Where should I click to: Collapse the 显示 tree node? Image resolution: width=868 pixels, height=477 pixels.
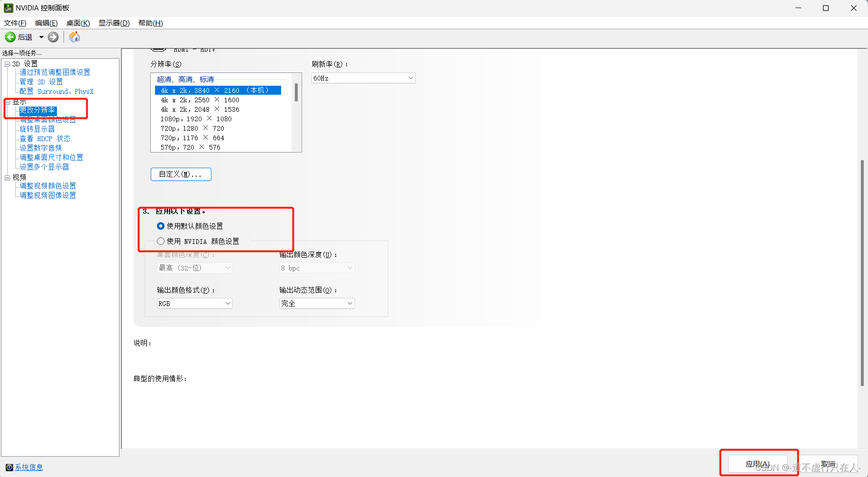click(8, 102)
